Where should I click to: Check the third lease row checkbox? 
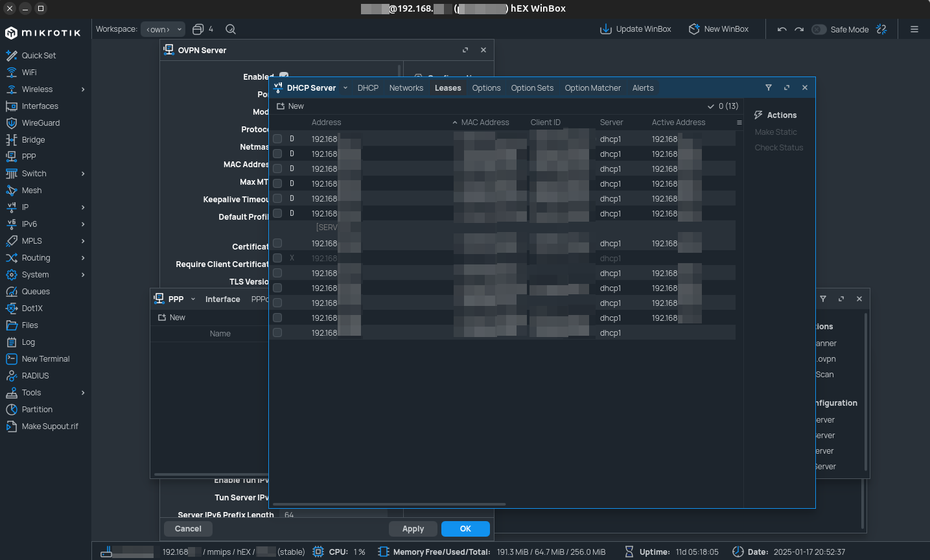(277, 169)
